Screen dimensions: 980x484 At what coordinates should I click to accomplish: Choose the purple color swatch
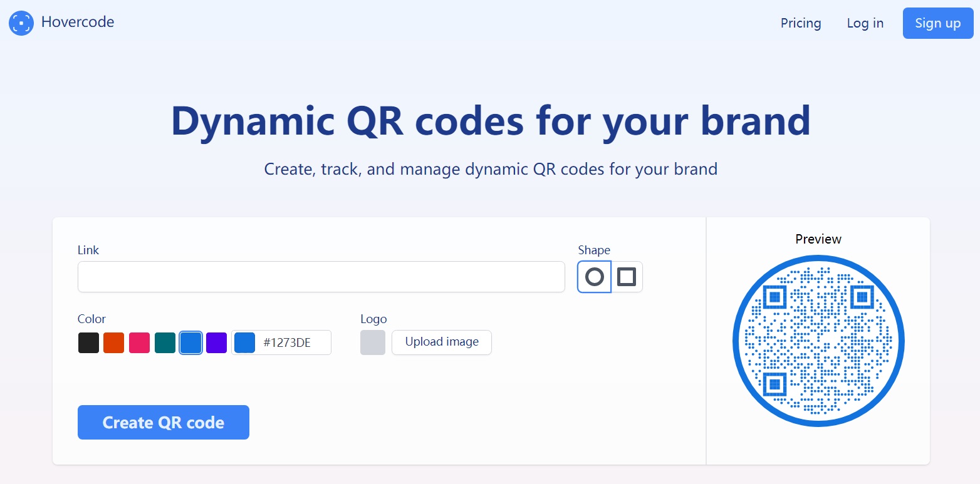(x=217, y=343)
